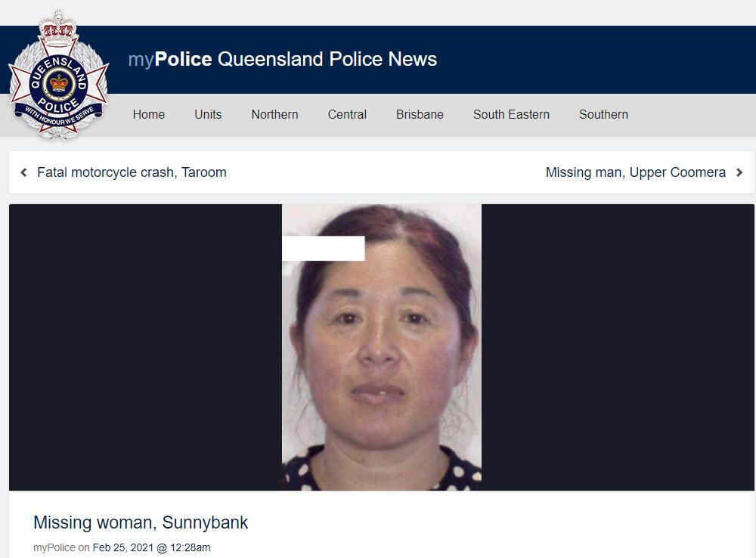Click the left chevron previous-post arrow
756x558 pixels.
pos(23,172)
